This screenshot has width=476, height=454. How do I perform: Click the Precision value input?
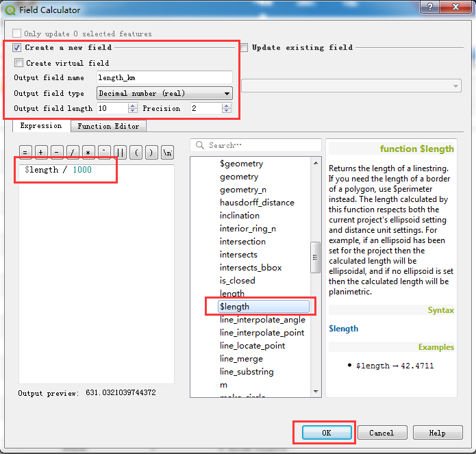pyautogui.click(x=206, y=108)
